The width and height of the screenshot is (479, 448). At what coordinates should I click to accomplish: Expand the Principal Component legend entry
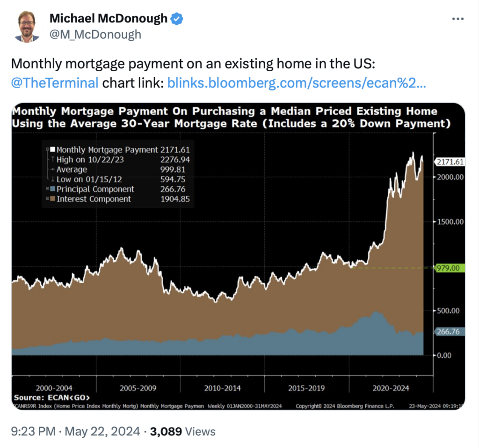47,189
